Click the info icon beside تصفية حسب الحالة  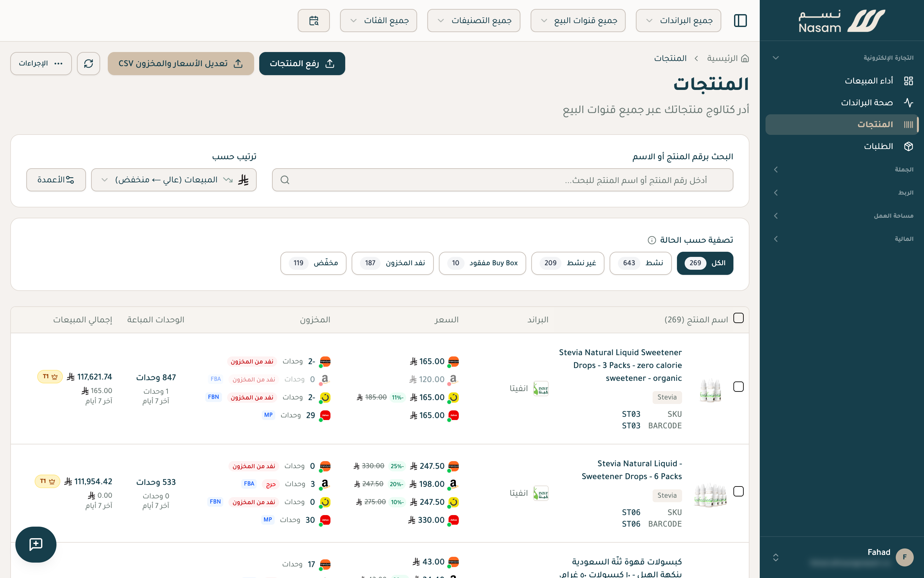(x=652, y=240)
